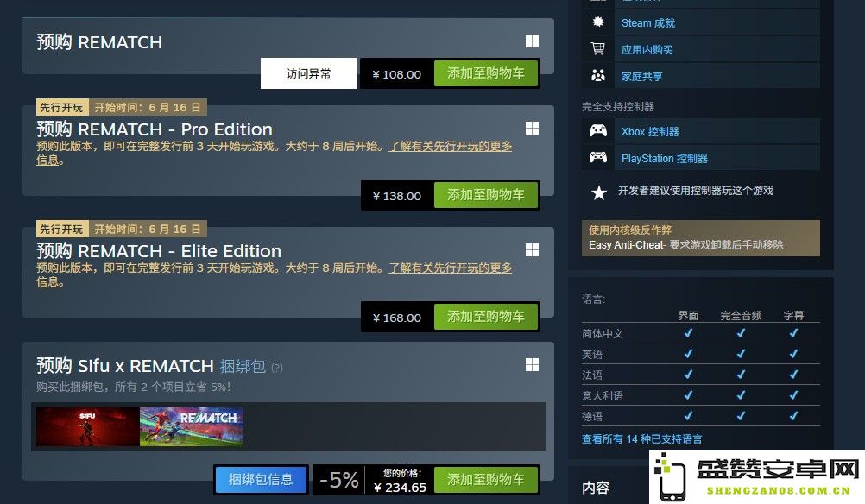Click the family sharing people icon
This screenshot has height=504, width=865.
598,75
